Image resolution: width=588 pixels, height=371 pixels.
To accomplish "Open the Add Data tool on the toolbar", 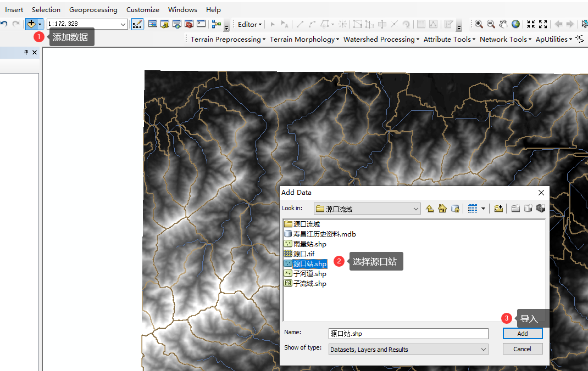I will coord(31,24).
